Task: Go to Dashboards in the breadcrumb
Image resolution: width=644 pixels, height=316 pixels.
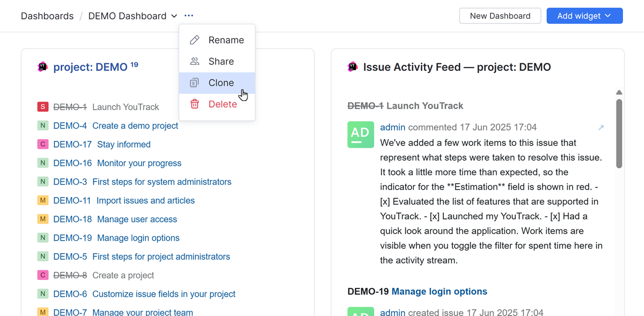Action: [x=47, y=16]
